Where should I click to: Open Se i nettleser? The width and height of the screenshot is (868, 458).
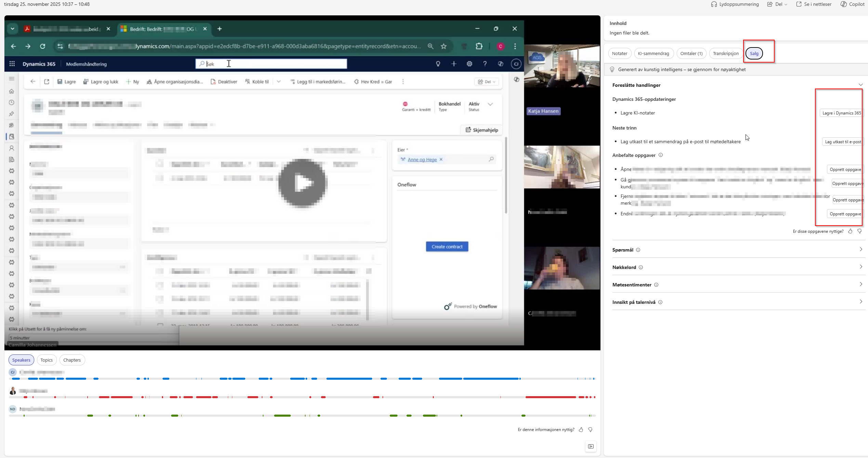tap(814, 4)
